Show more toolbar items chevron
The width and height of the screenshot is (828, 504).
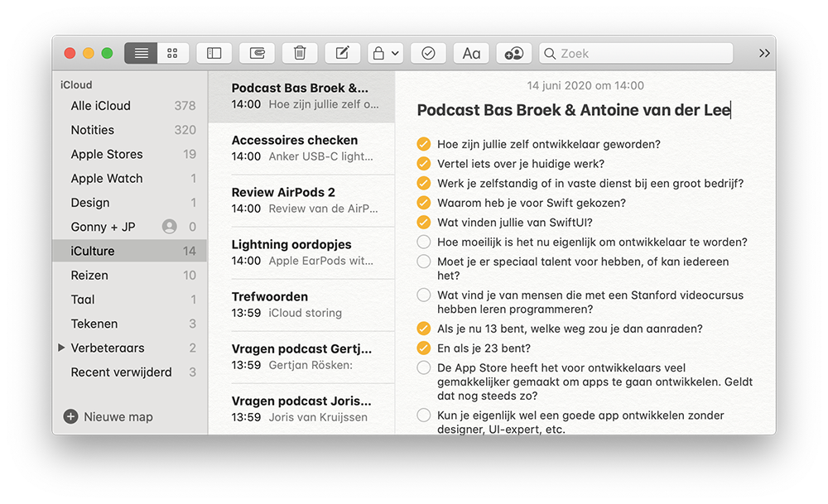[x=764, y=53]
